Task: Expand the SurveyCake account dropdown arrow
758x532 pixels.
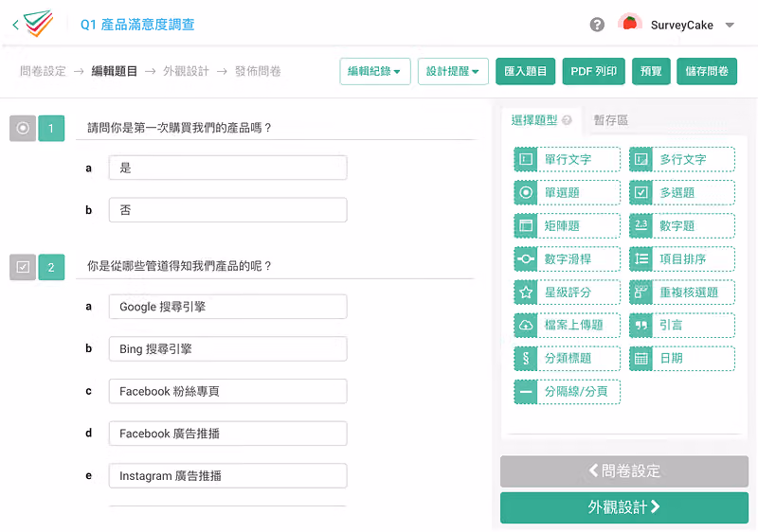Action: pyautogui.click(x=730, y=26)
